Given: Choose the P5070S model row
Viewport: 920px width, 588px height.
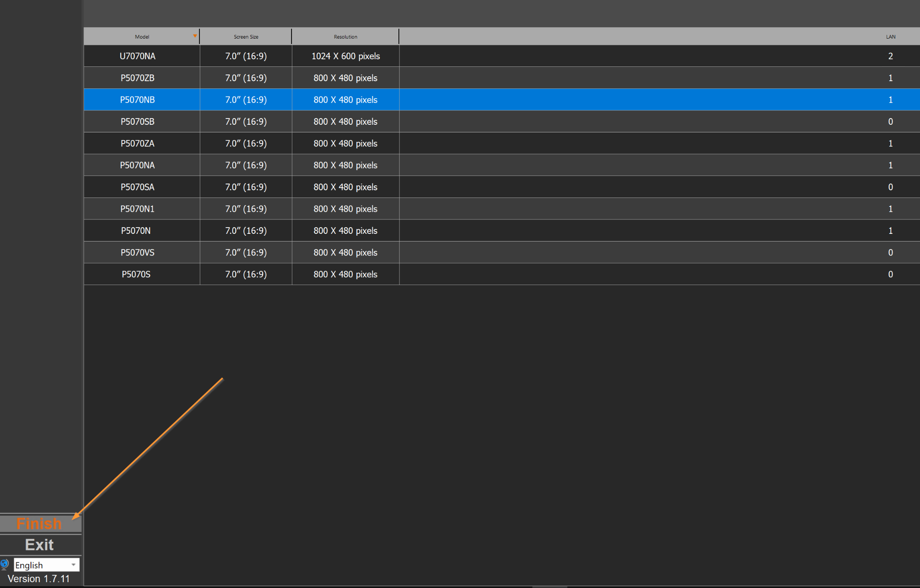Looking at the screenshot, I should (136, 274).
